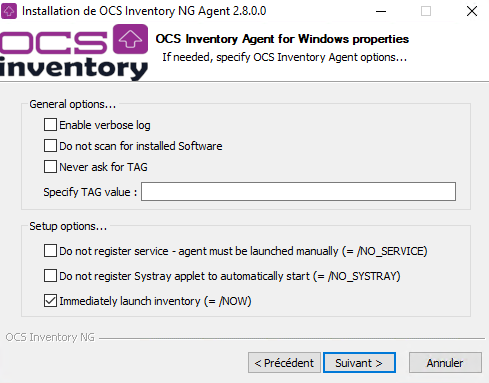The width and height of the screenshot is (489, 383).
Task: Enable verbose log checkbox
Action: (50, 125)
